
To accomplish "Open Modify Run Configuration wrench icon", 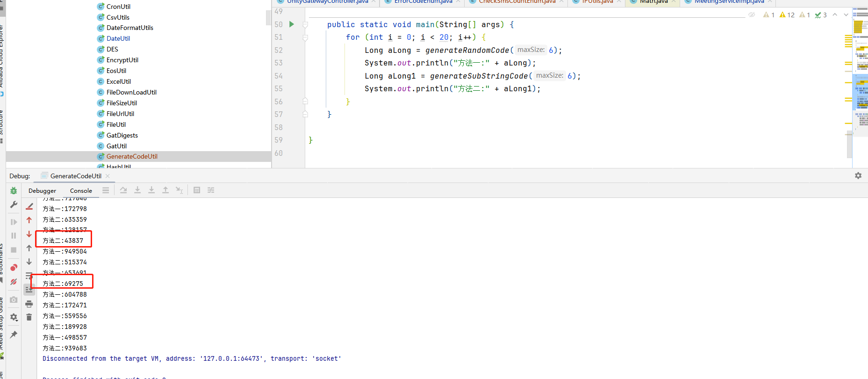I will pyautogui.click(x=14, y=204).
